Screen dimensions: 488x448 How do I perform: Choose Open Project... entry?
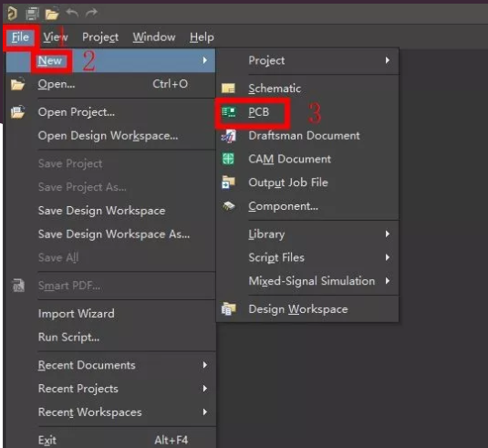click(x=110, y=112)
